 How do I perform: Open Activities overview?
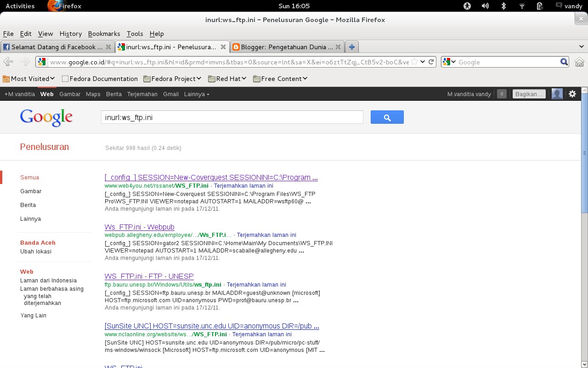click(20, 6)
